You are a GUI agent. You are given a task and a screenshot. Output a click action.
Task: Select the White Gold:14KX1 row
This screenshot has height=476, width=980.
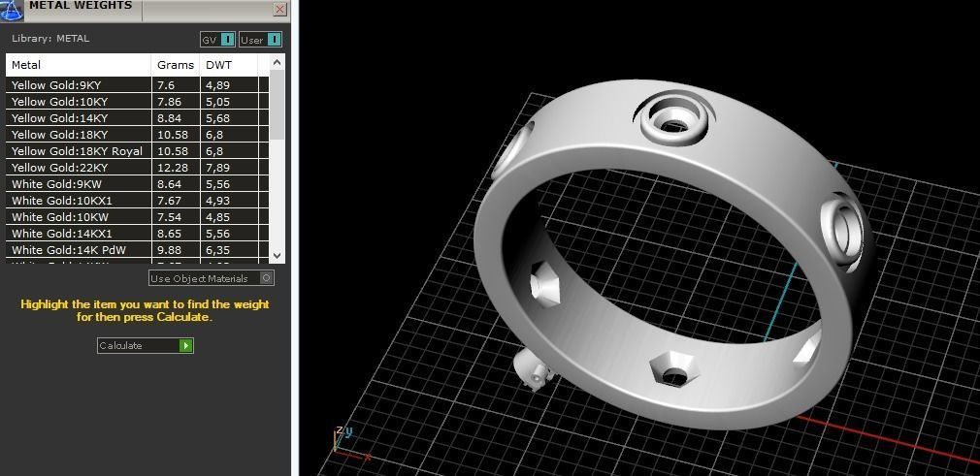pyautogui.click(x=138, y=233)
